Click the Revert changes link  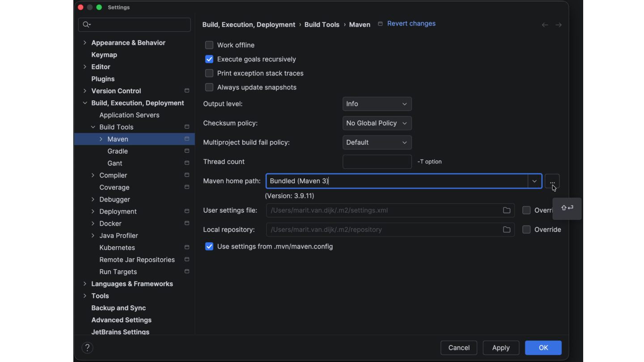(x=411, y=24)
